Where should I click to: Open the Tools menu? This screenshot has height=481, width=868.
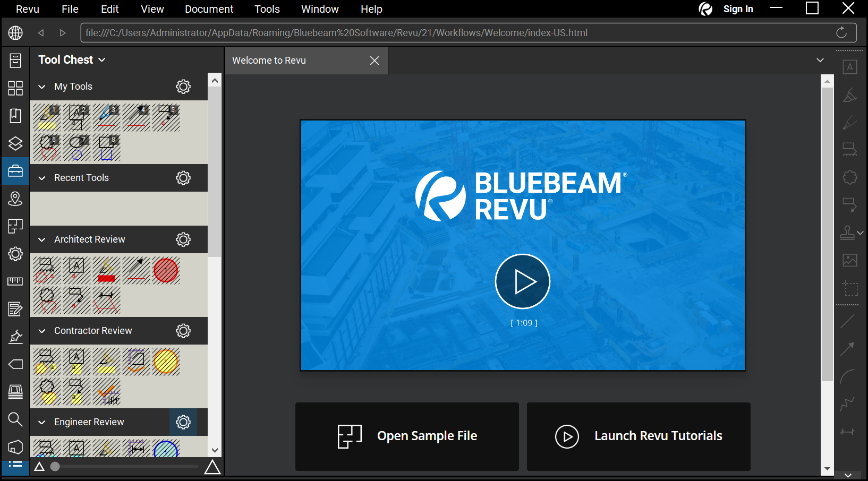pos(267,9)
